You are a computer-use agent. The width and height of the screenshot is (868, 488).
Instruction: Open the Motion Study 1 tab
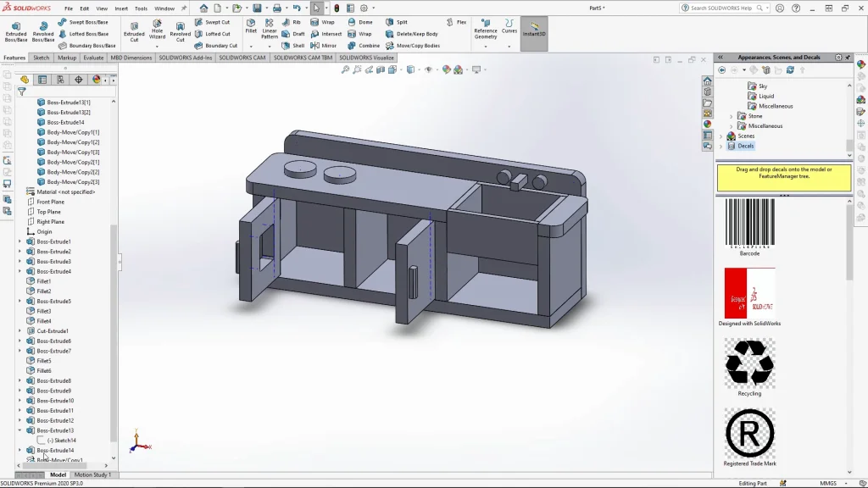click(92, 475)
